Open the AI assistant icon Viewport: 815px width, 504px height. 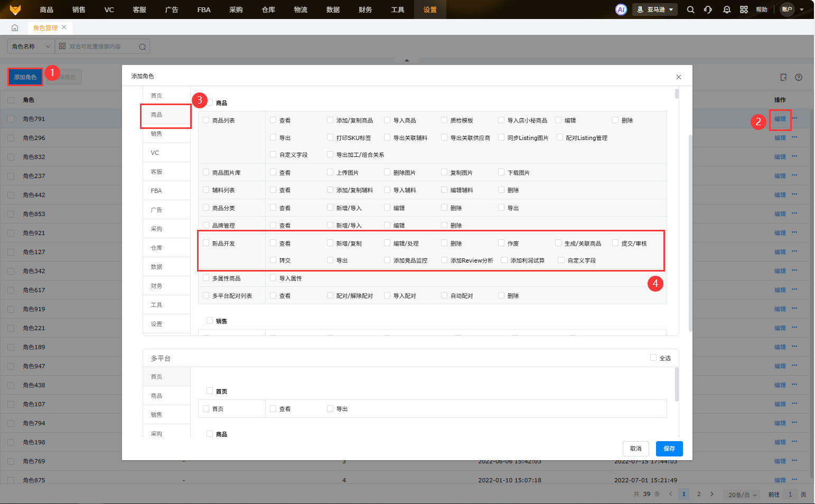(621, 10)
